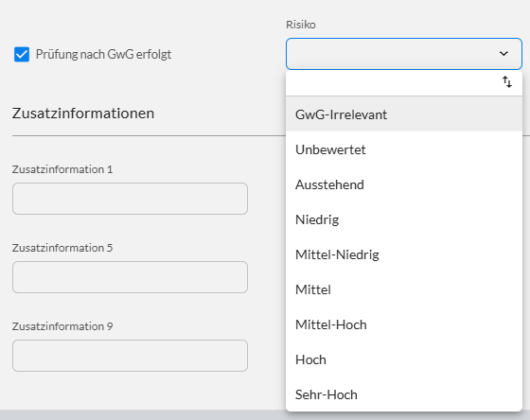This screenshot has height=420, width=530.
Task: Click the Risiko dropdown chevron arrow
Action: click(503, 53)
